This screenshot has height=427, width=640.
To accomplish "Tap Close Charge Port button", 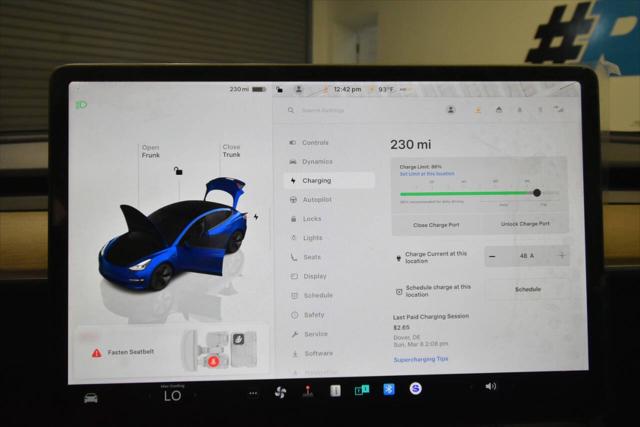I will tap(436, 225).
